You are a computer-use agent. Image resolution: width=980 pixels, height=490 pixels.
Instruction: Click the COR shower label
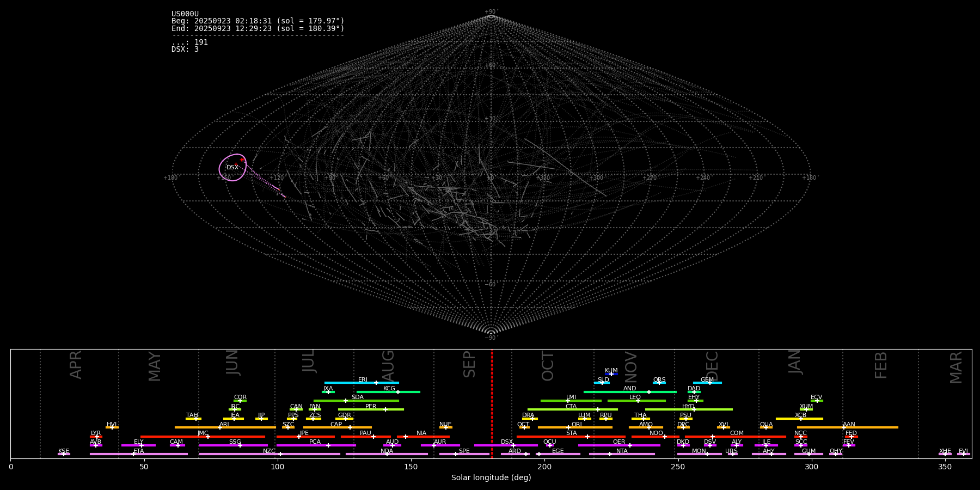point(240,397)
